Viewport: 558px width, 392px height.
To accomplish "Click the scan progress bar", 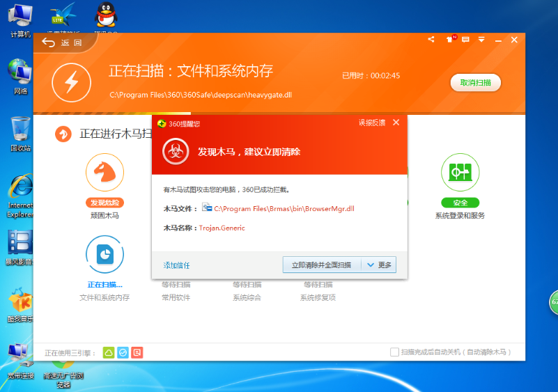I will point(279,113).
